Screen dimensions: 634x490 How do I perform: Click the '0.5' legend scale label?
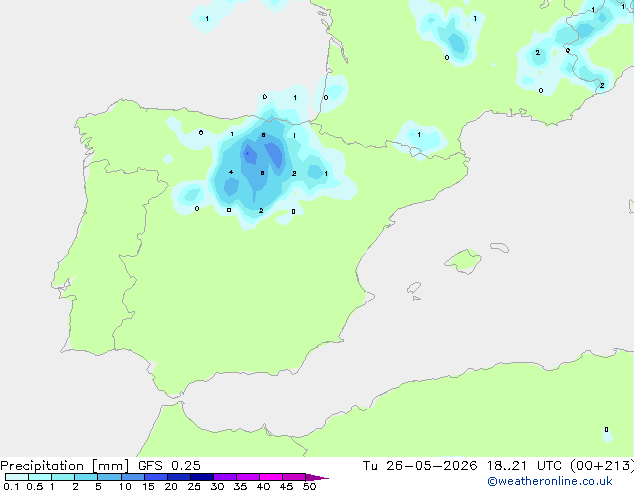pyautogui.click(x=34, y=486)
